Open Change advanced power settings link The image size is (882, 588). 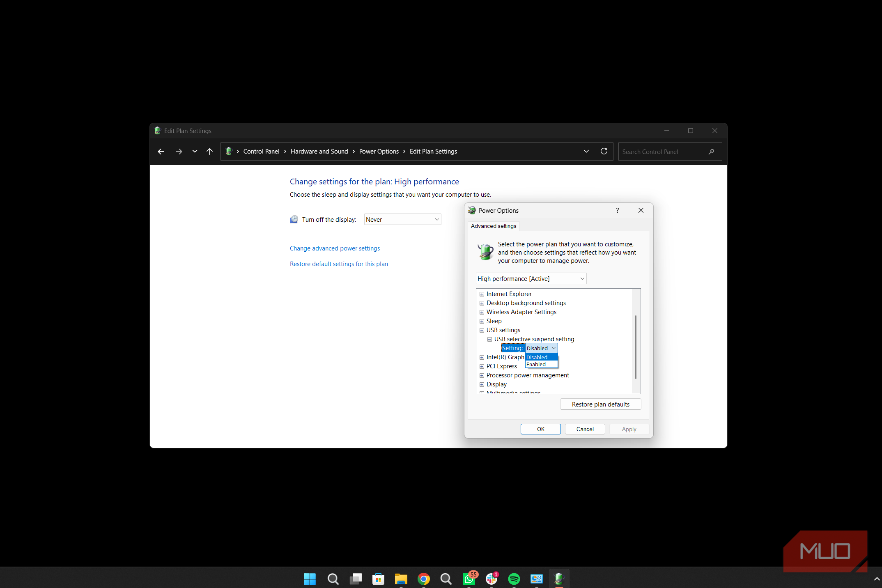(335, 248)
